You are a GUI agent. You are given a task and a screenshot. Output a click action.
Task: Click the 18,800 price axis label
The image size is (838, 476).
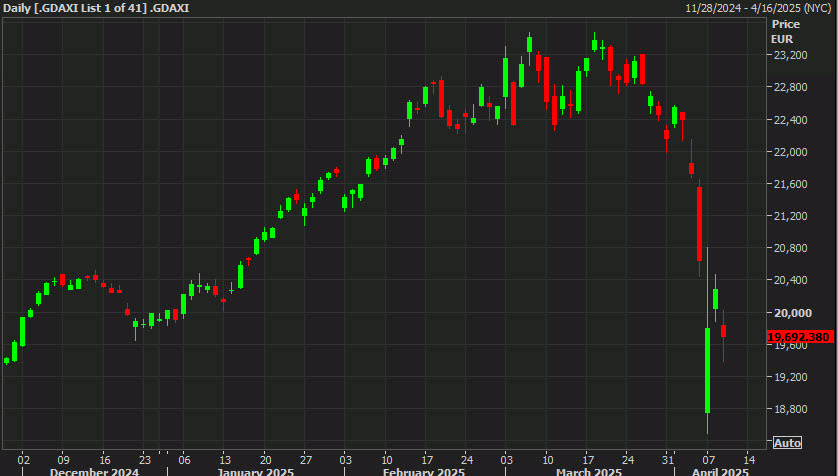pyautogui.click(x=790, y=409)
